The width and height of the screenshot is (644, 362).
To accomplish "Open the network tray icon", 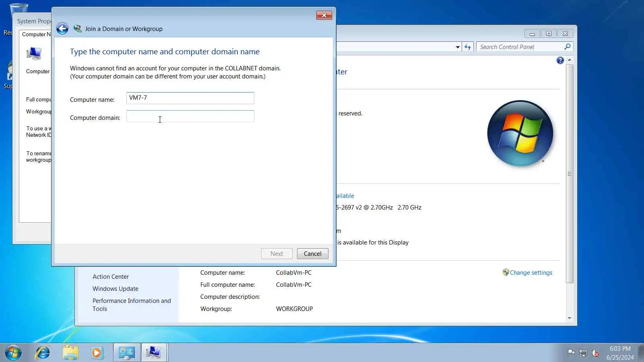I will pos(583,353).
